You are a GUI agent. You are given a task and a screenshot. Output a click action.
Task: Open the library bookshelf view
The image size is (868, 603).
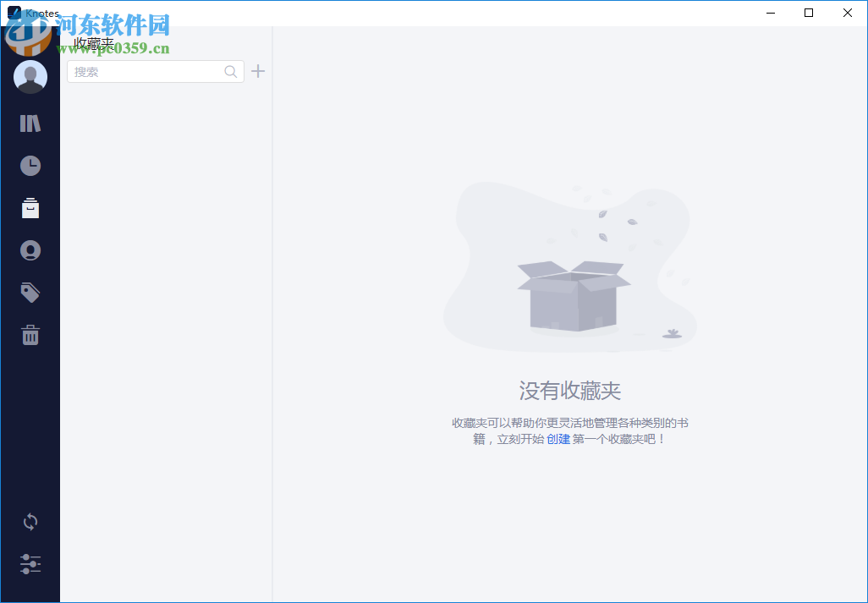30,123
